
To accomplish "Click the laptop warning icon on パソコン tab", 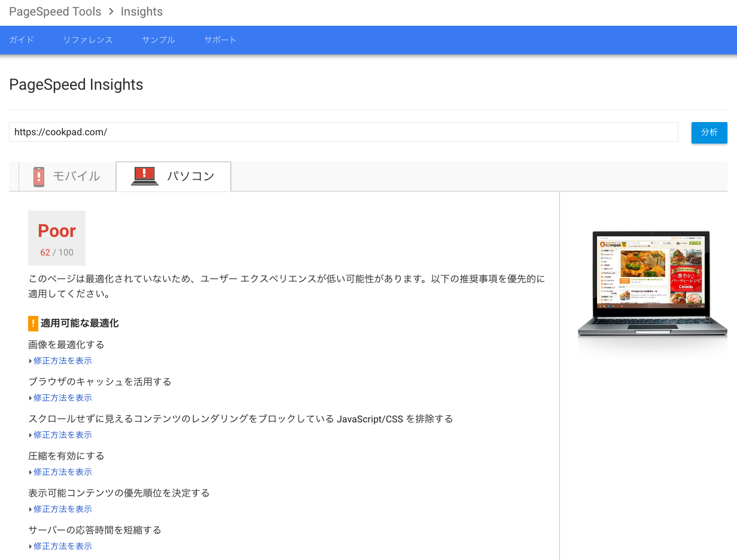I will coord(145,176).
